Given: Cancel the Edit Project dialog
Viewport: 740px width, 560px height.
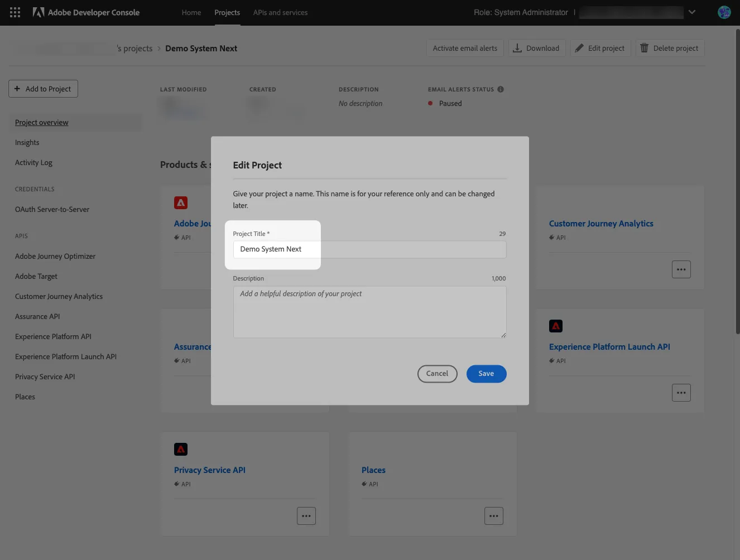Looking at the screenshot, I should click(437, 374).
